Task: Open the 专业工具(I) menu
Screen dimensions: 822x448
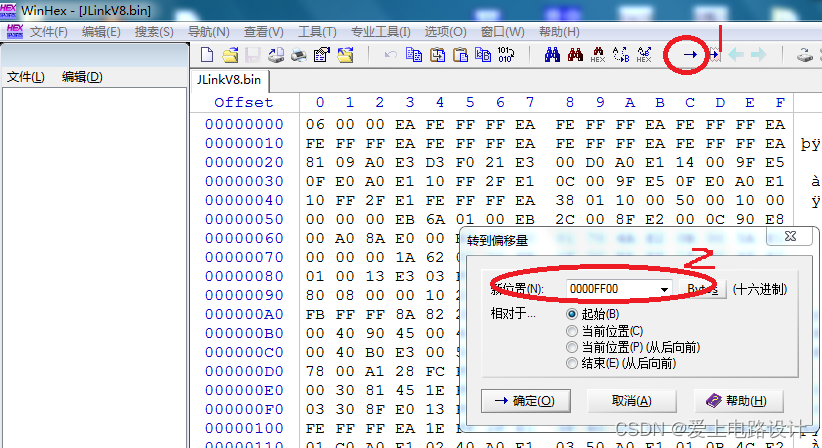Action: [381, 32]
